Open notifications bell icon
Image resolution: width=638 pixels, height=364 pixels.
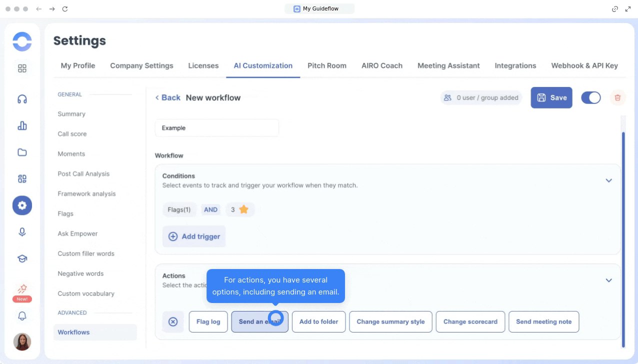pos(22,316)
